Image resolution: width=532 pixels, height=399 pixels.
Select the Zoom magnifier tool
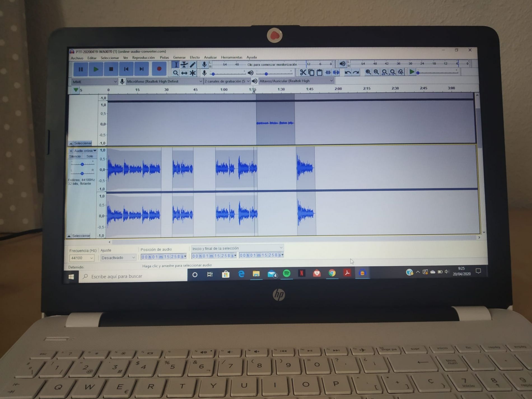pos(176,73)
